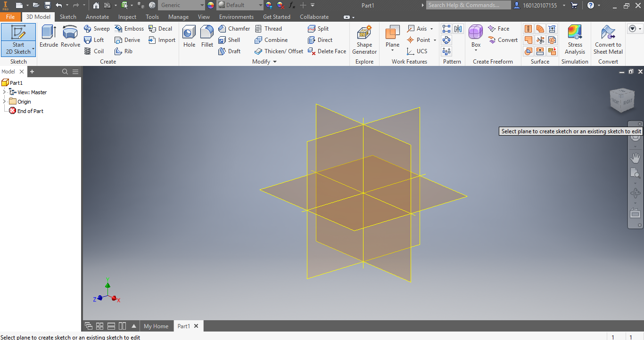
Task: Click the Plane work feature button
Action: point(392,36)
